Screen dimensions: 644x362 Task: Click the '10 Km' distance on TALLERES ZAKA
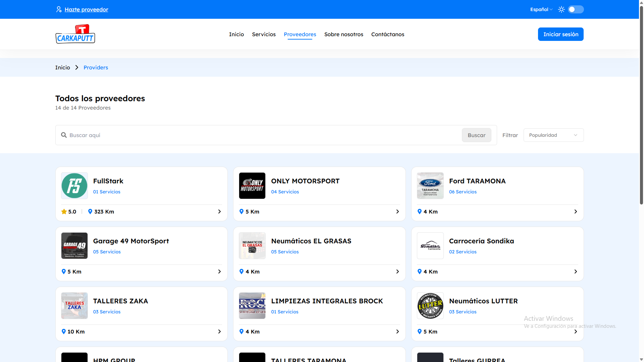[x=76, y=331]
